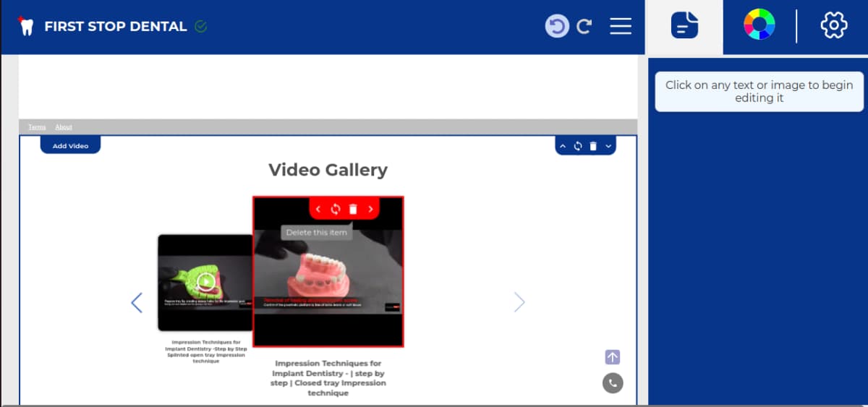
Task: Click the scroll-to-top arrow button
Action: pos(613,357)
